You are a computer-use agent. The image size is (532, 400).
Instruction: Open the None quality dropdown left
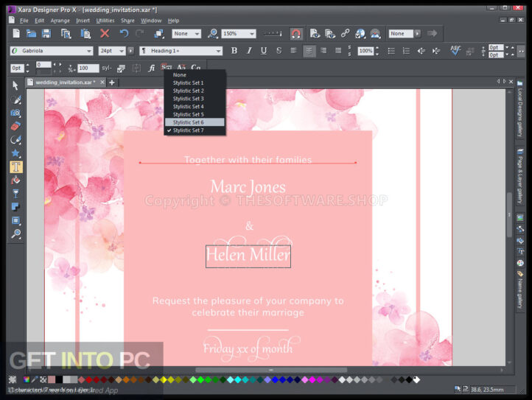(x=197, y=34)
